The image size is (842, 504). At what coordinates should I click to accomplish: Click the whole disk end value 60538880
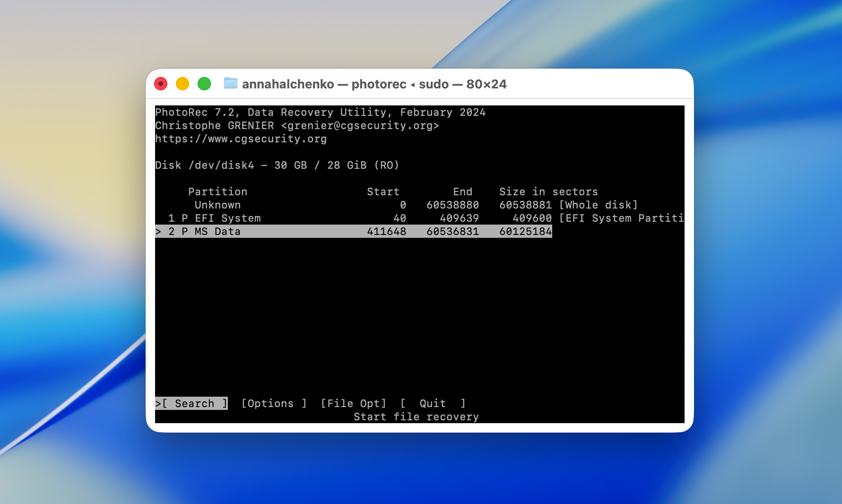point(453,205)
